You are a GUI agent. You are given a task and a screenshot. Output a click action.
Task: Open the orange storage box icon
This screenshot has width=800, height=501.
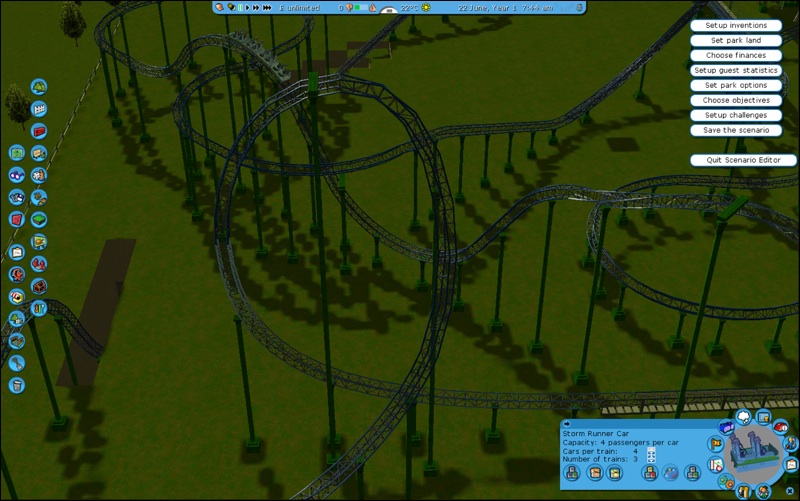click(x=595, y=473)
